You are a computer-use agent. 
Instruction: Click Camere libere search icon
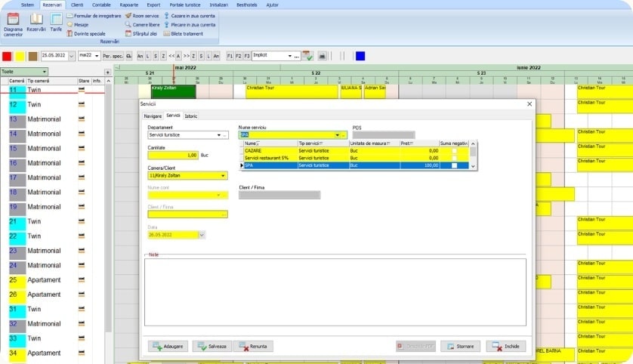(x=128, y=24)
